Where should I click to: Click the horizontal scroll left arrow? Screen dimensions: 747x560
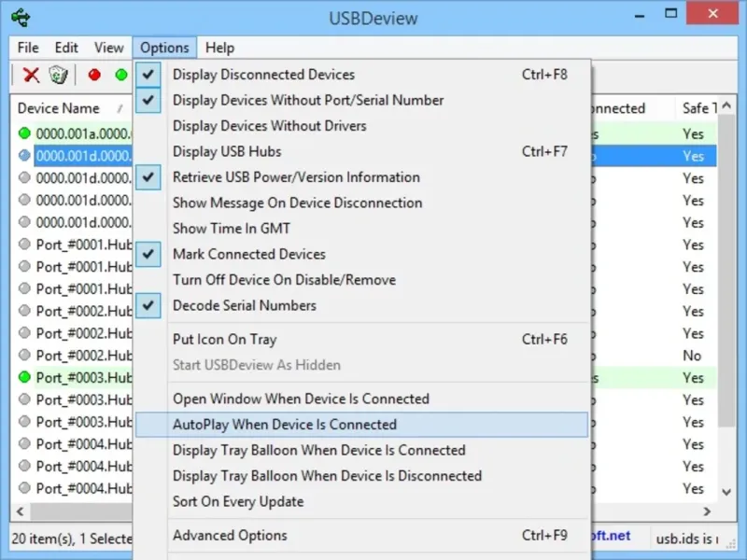(x=20, y=511)
